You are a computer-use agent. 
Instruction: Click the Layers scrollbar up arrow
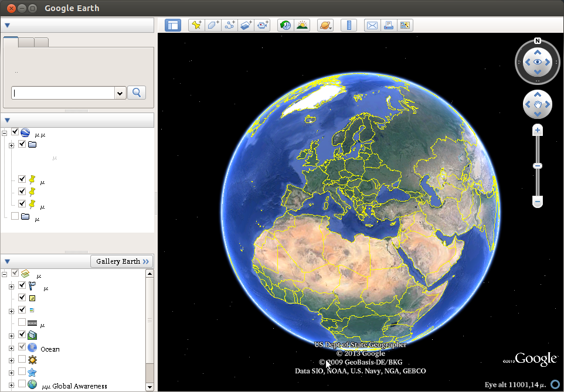click(150, 274)
